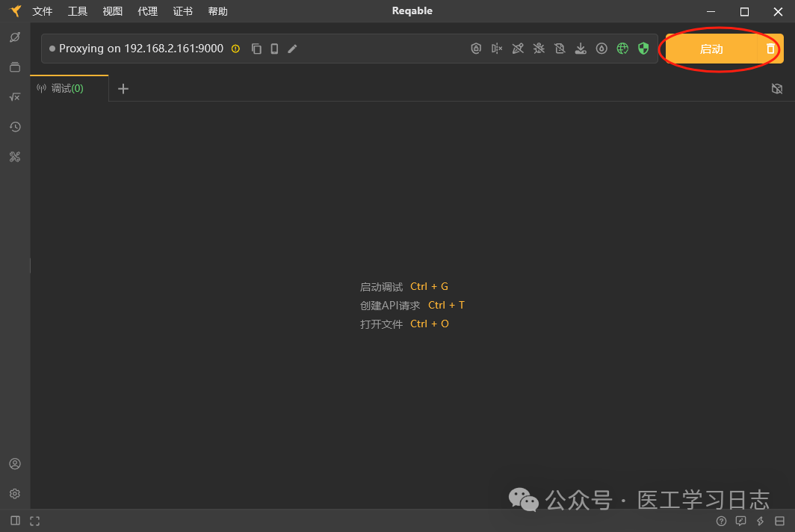Open the 工具 menu
Viewport: 795px width, 532px height.
tap(78, 11)
